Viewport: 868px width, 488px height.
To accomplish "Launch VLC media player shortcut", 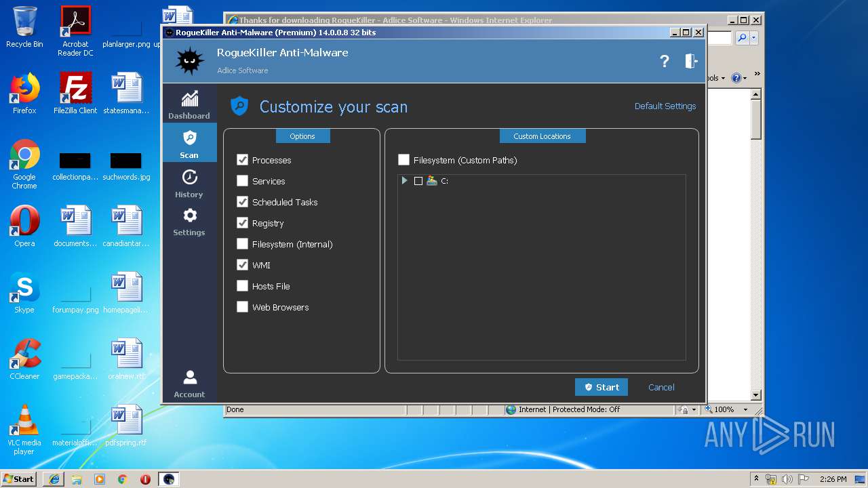I will (x=24, y=430).
